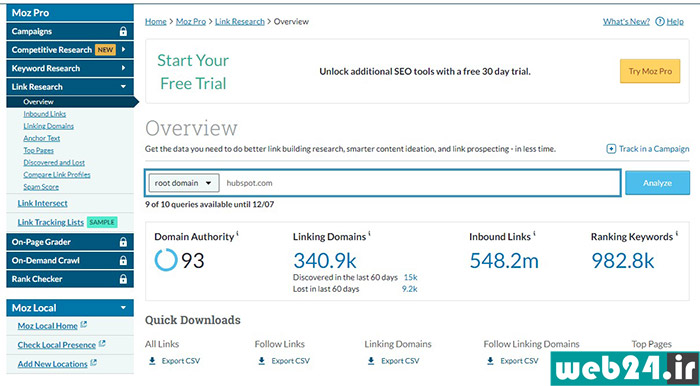Open Top Pages sidebar link
Screen dimensions: 700x386
click(39, 150)
